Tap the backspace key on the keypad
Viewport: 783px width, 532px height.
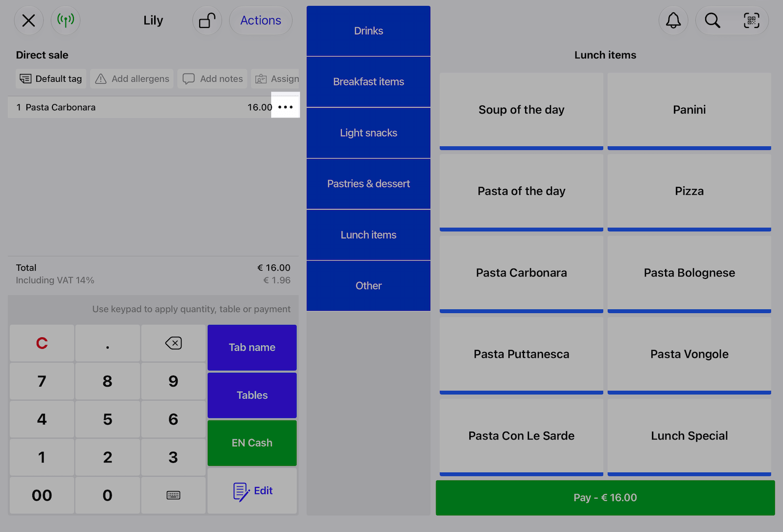tap(173, 343)
